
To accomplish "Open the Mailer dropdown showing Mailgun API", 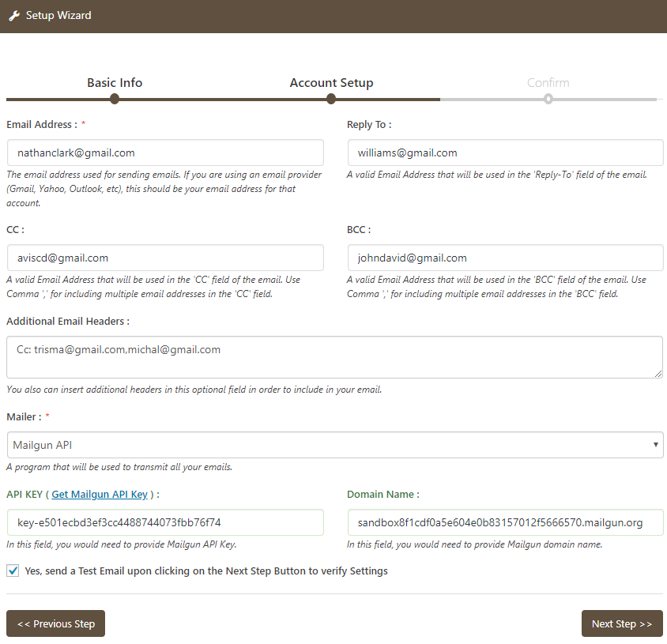I will (x=334, y=445).
